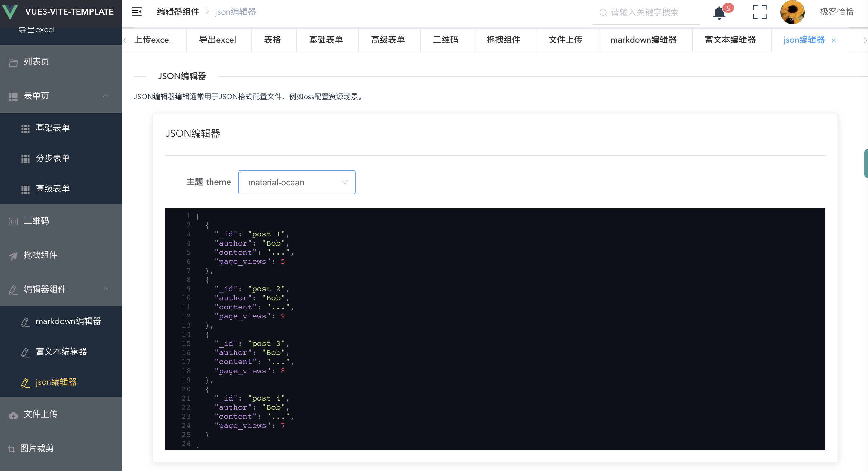Switch to the 上传excel tab

(152, 40)
